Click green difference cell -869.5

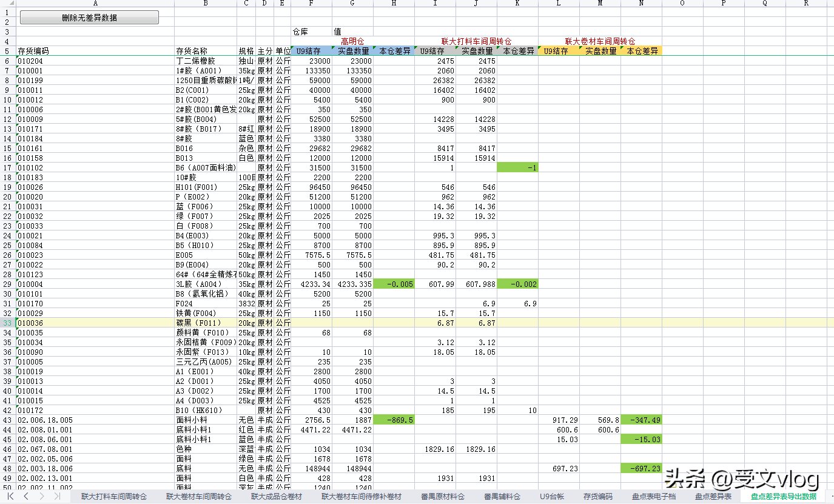click(394, 420)
